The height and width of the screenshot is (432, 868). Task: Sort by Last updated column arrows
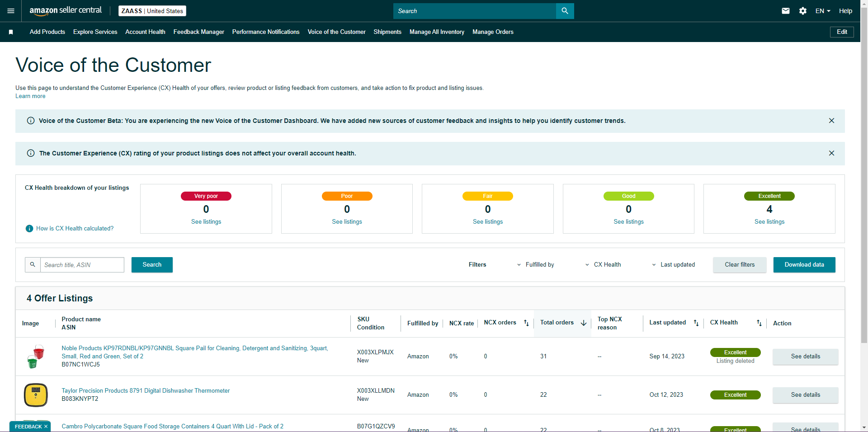pyautogui.click(x=696, y=323)
